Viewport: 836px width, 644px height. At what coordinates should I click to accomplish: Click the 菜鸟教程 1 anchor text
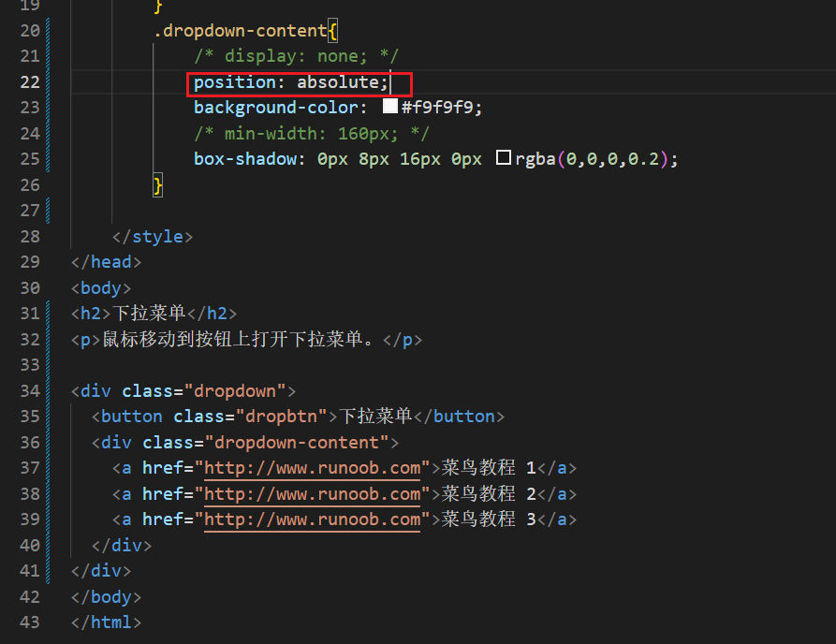pos(489,468)
